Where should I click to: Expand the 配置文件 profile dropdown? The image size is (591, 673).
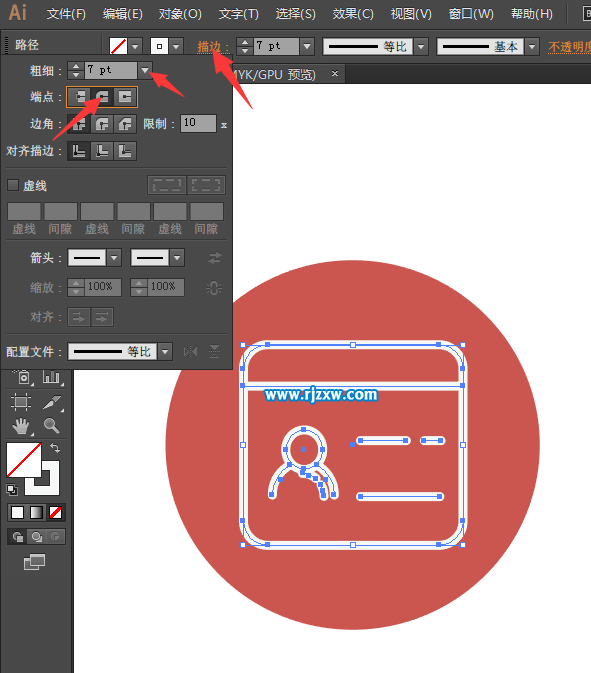click(165, 352)
